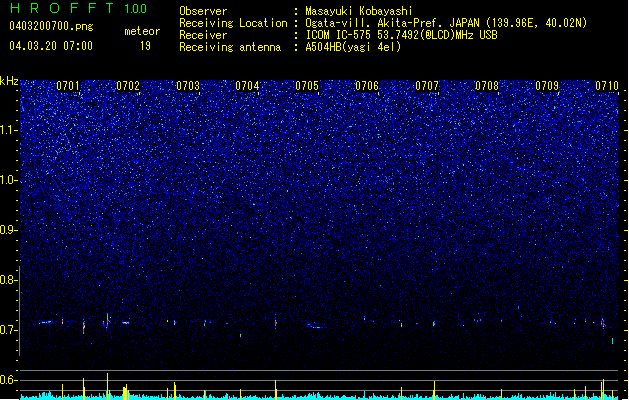Click the 0.8 kHz axis label
629x400 pixels.
(9, 280)
